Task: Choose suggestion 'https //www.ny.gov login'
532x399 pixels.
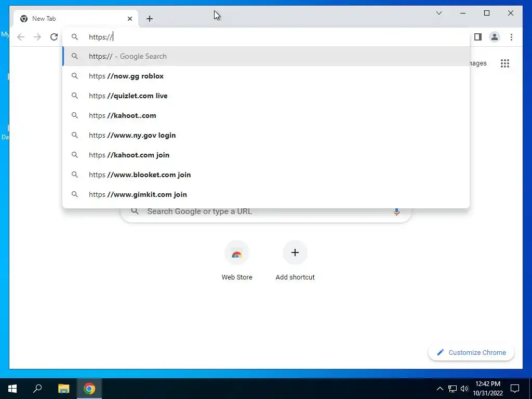Action: 266,135
